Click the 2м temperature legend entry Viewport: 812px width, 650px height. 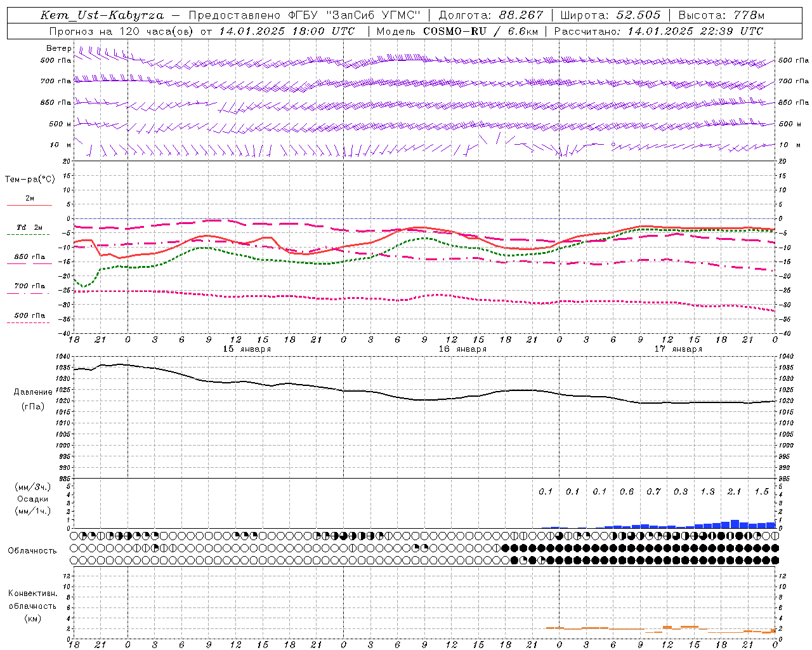tap(29, 199)
